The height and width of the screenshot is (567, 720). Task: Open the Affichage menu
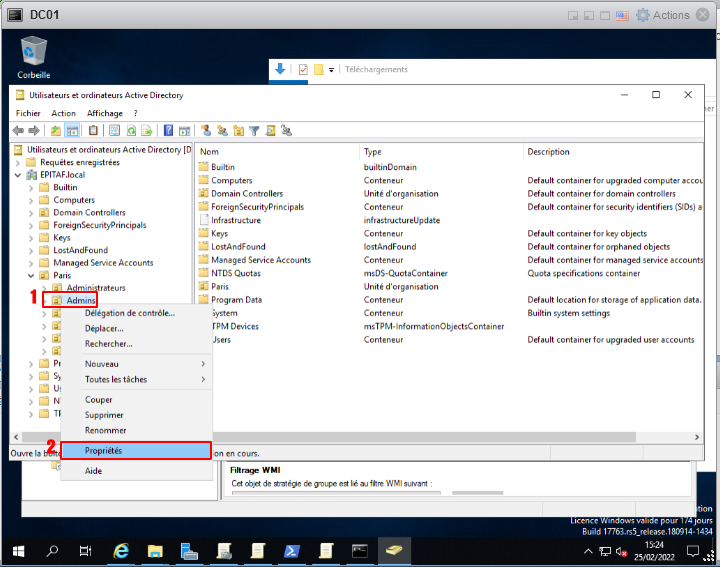click(104, 113)
